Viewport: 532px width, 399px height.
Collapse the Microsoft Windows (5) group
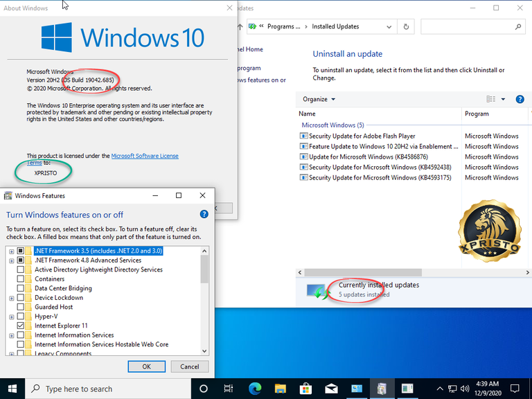coord(332,125)
